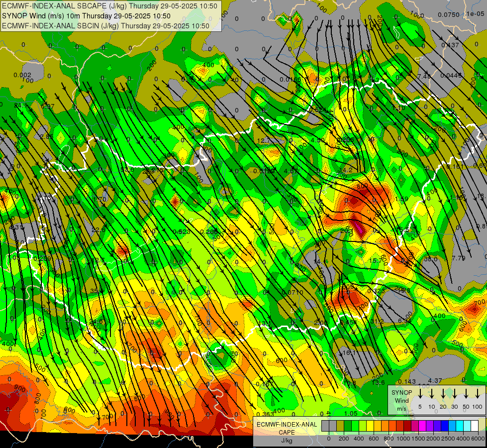Click the 100 m/s wind arrow in the legend
The height and width of the screenshot is (448, 487).
(x=478, y=394)
